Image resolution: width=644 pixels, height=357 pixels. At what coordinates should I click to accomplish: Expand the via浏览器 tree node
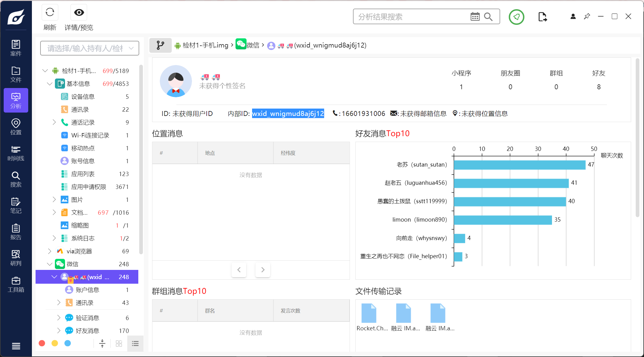click(50, 251)
